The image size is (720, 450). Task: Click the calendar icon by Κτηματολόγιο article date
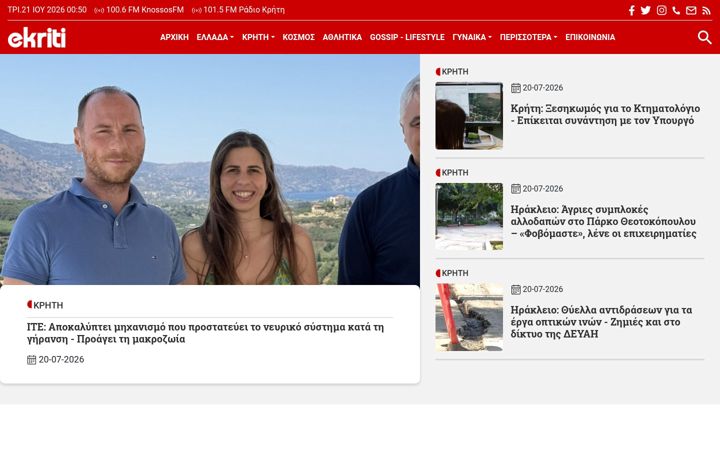tap(516, 88)
